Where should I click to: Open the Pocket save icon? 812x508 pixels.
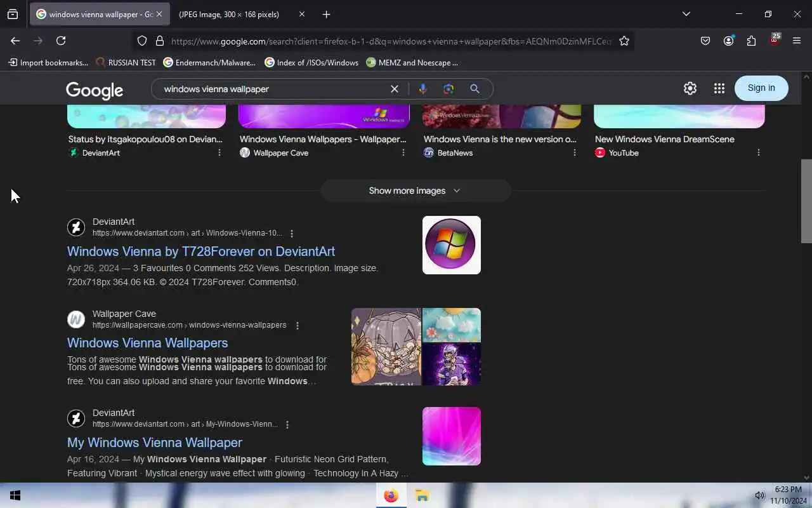coord(705,41)
